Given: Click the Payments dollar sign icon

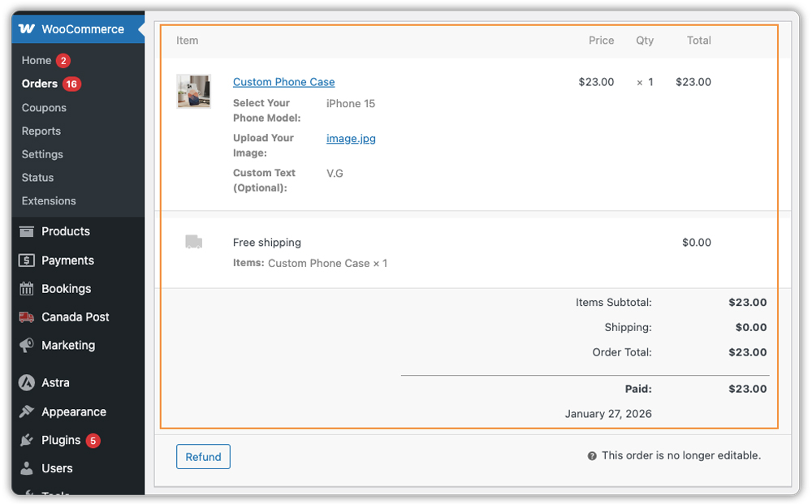Looking at the screenshot, I should click(27, 261).
